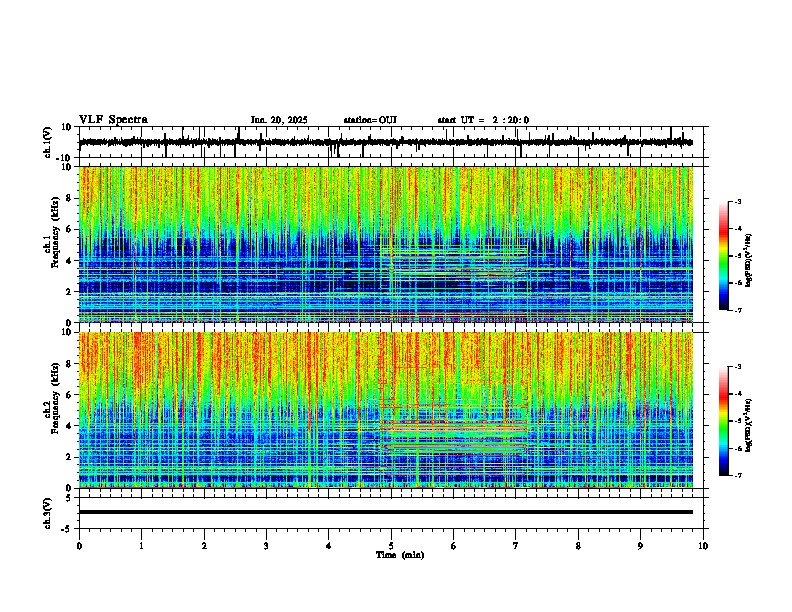Click the time axis tick label "10"

[703, 546]
